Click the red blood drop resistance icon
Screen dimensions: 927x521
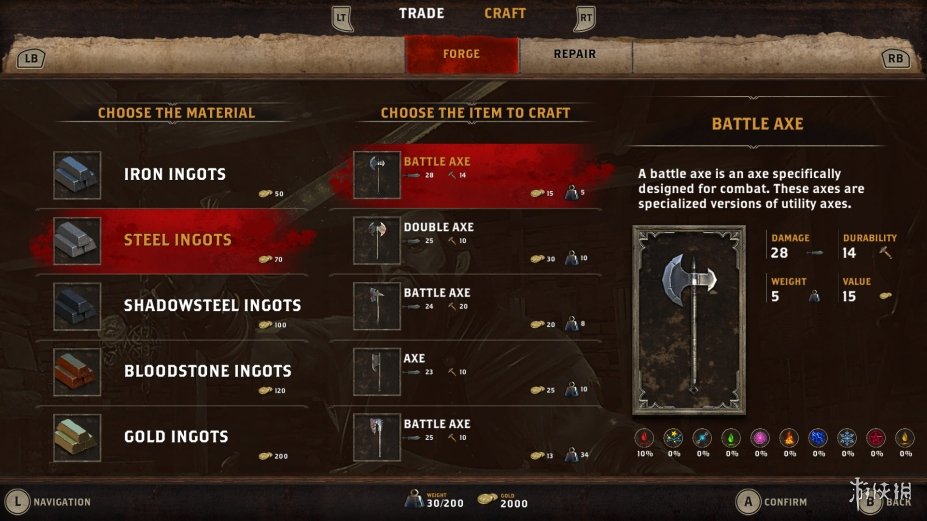644,438
